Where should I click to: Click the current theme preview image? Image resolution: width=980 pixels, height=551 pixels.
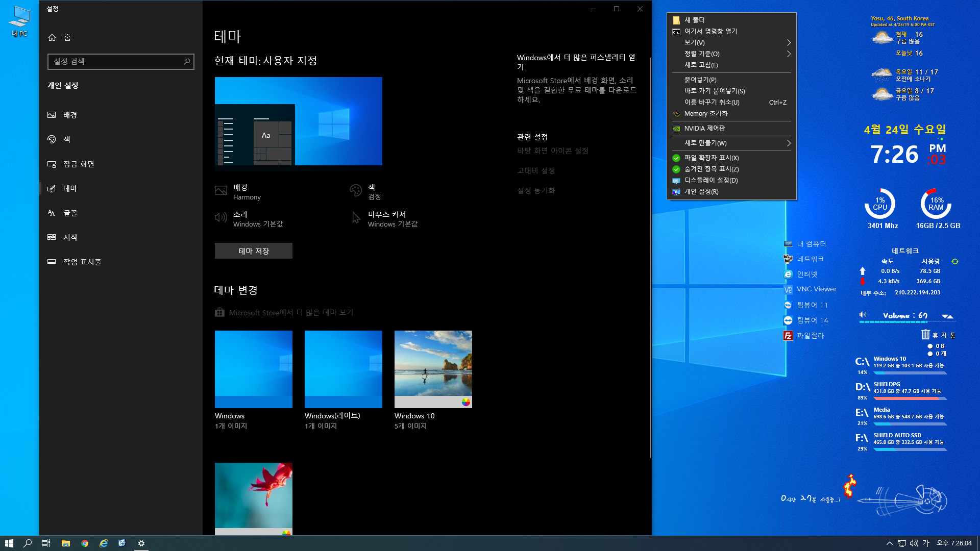(299, 121)
